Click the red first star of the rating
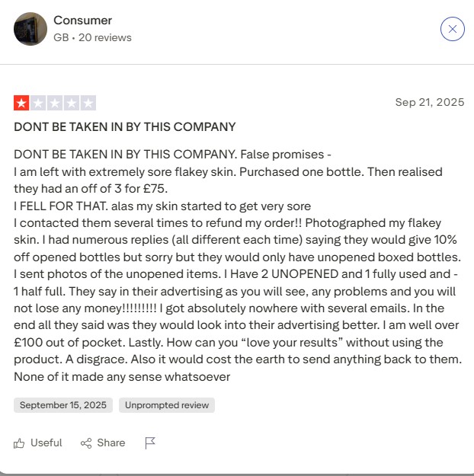474x476 pixels. [x=21, y=103]
